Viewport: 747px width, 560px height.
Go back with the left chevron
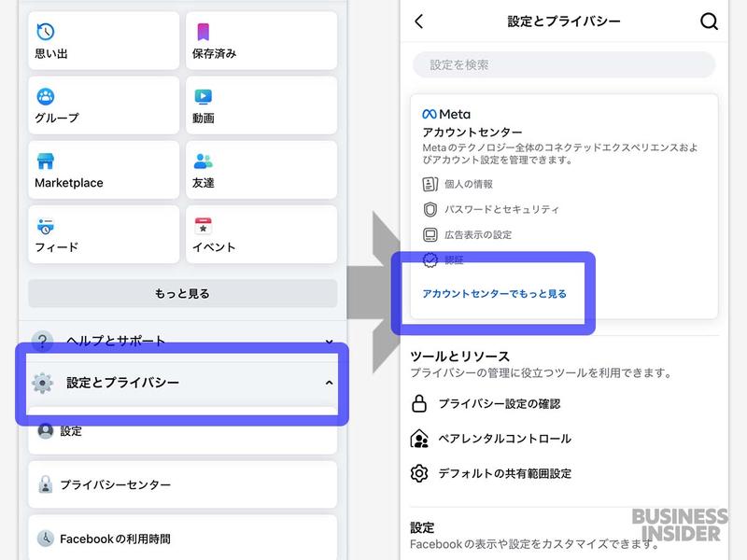tap(418, 21)
